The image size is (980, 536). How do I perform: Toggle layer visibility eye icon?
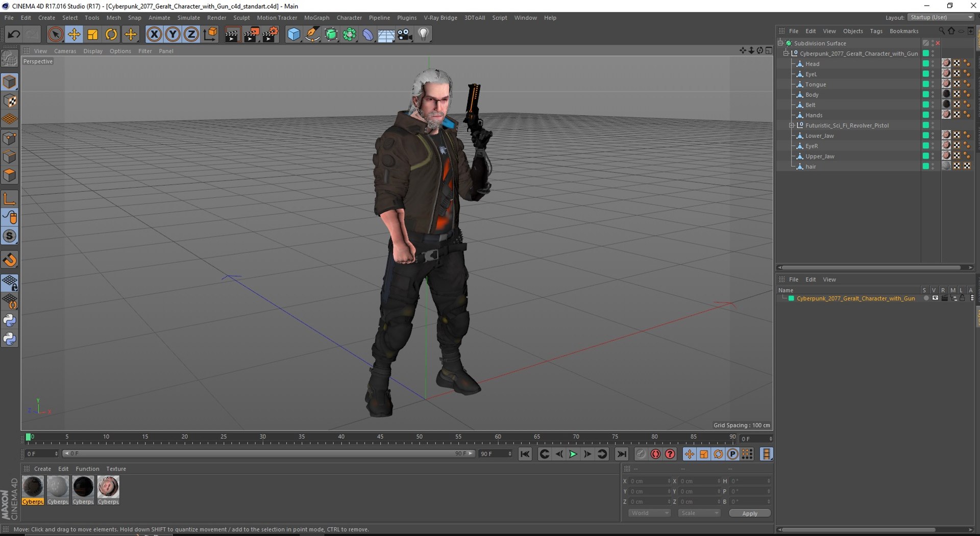click(935, 298)
